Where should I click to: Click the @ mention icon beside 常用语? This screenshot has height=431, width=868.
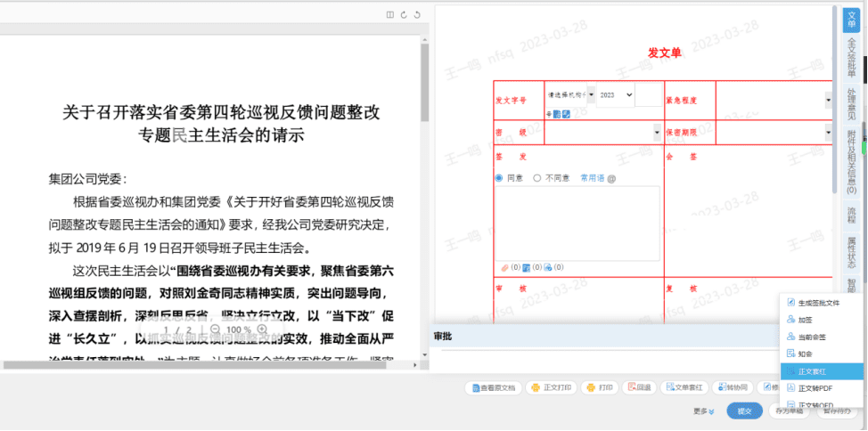pyautogui.click(x=611, y=179)
